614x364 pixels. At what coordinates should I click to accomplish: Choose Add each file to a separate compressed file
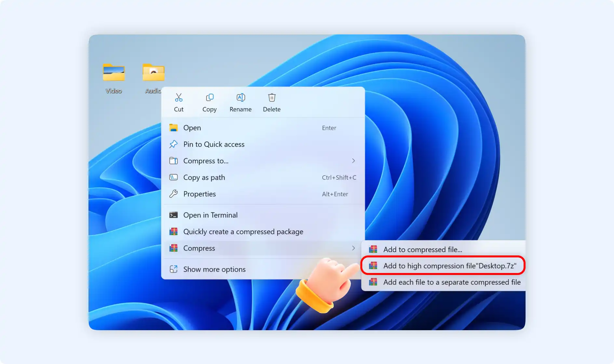pos(444,282)
